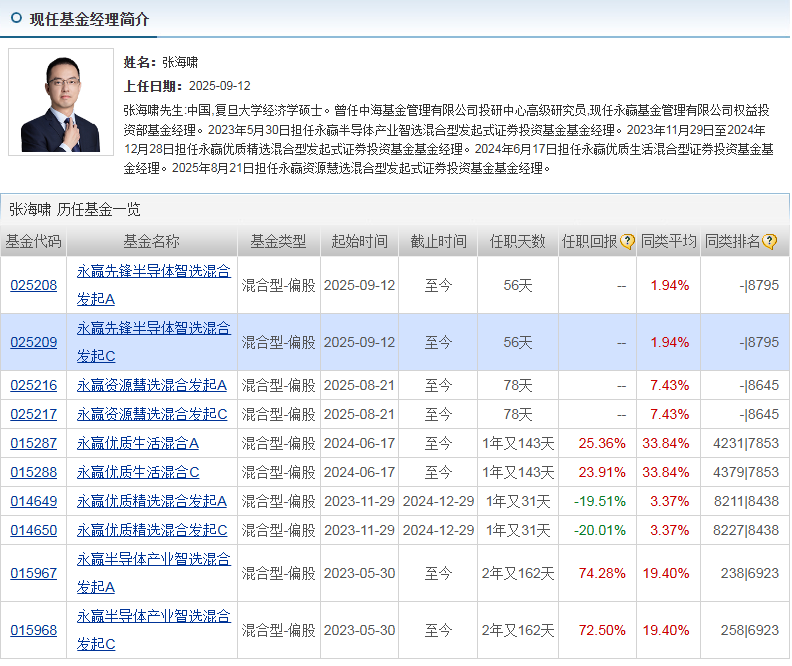Click the 25.36% return for fund 015287
The height and width of the screenshot is (666, 792).
602,443
